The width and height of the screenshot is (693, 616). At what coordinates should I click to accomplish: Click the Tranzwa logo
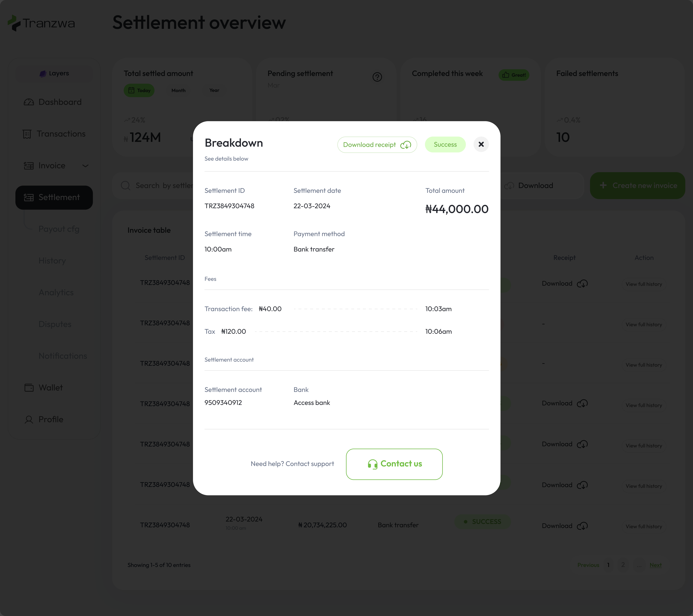pyautogui.click(x=41, y=23)
